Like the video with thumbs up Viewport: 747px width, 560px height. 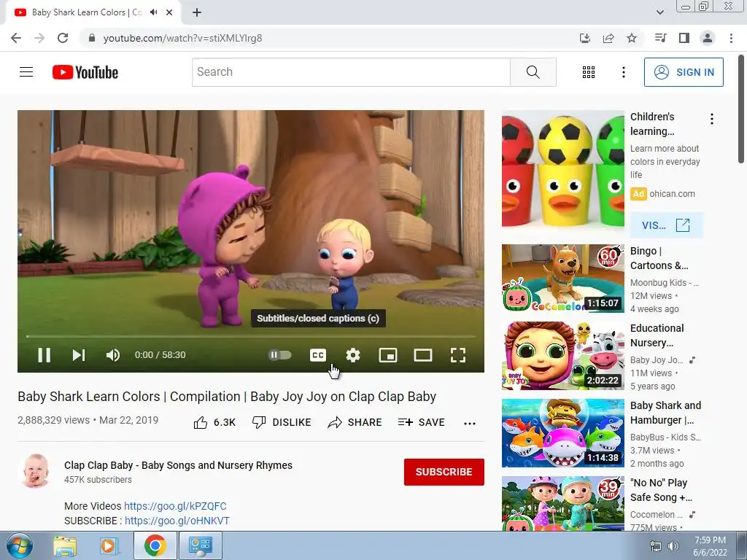pyautogui.click(x=214, y=422)
